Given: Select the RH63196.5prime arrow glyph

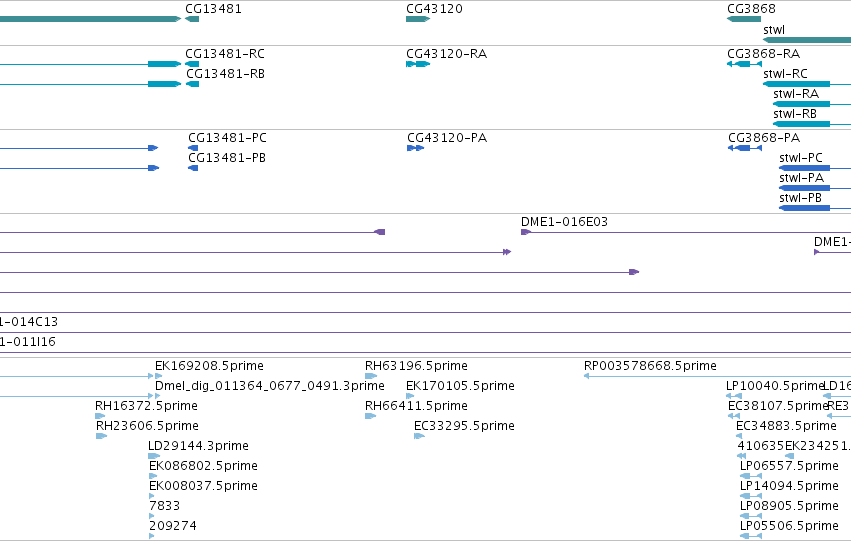Looking at the screenshot, I should (371, 376).
